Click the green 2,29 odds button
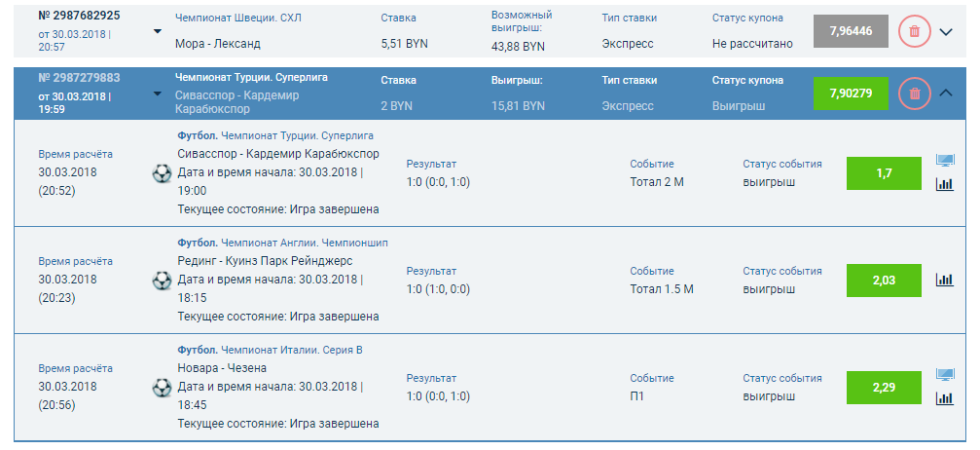This screenshot has height=450, width=980. pyautogui.click(x=884, y=388)
